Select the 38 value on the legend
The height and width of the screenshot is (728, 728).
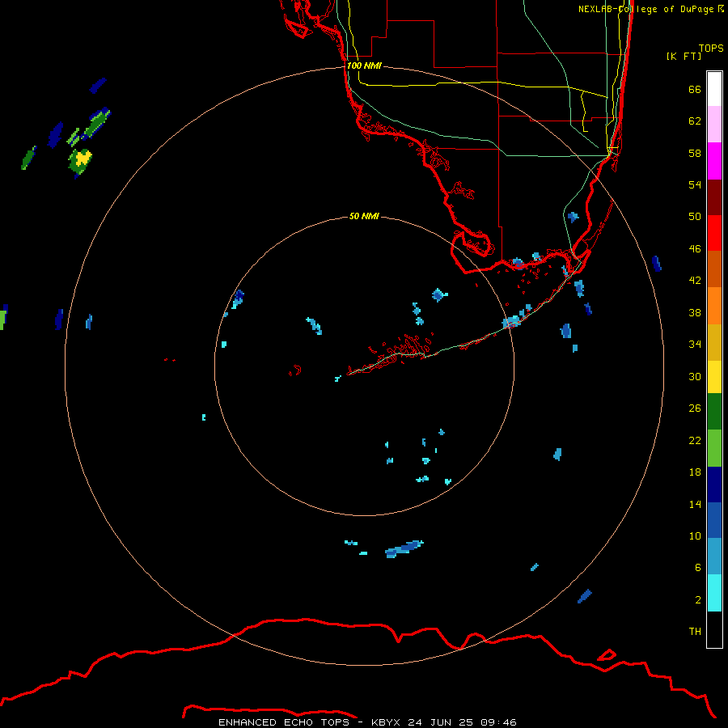pos(695,312)
